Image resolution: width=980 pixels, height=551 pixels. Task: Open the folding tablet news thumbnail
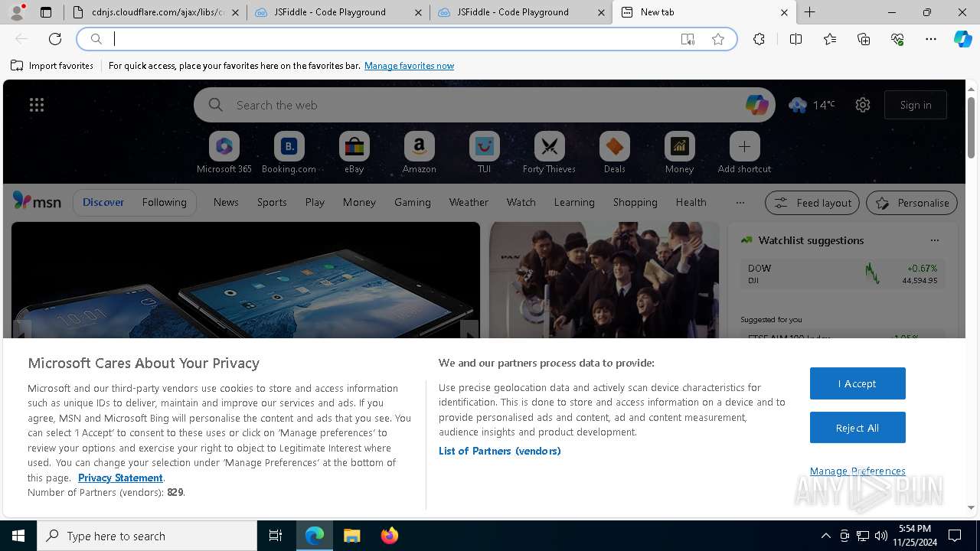click(245, 280)
